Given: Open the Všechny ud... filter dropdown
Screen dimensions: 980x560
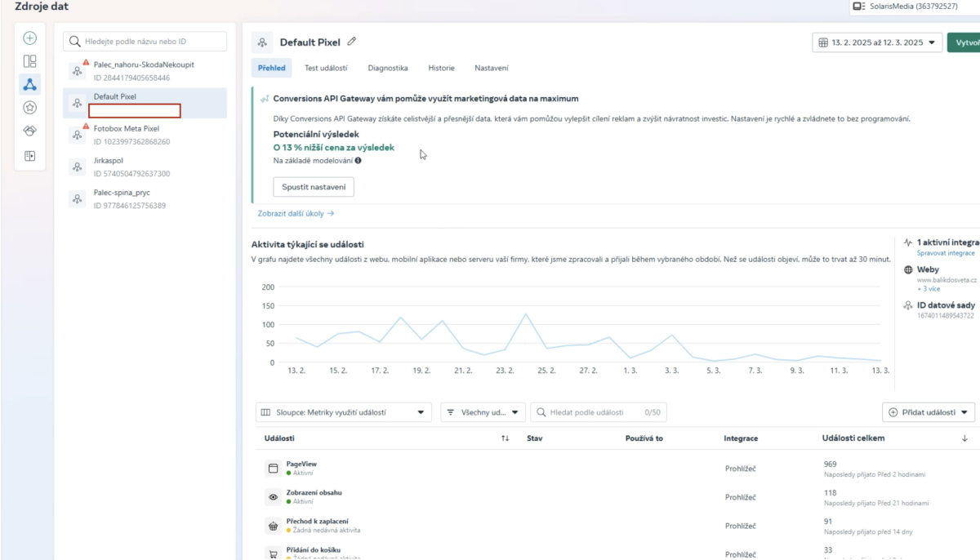Looking at the screenshot, I should tap(483, 412).
